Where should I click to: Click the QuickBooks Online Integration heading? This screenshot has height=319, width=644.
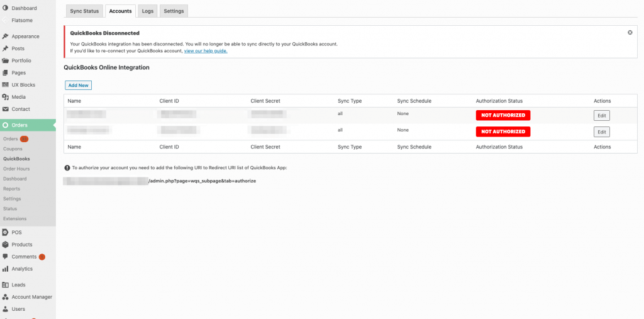pyautogui.click(x=106, y=67)
